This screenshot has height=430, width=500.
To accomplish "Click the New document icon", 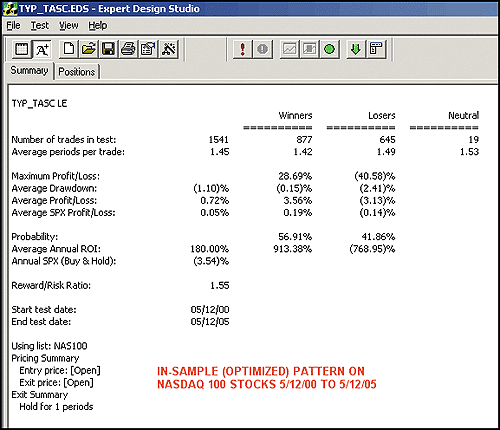I will click(x=69, y=49).
